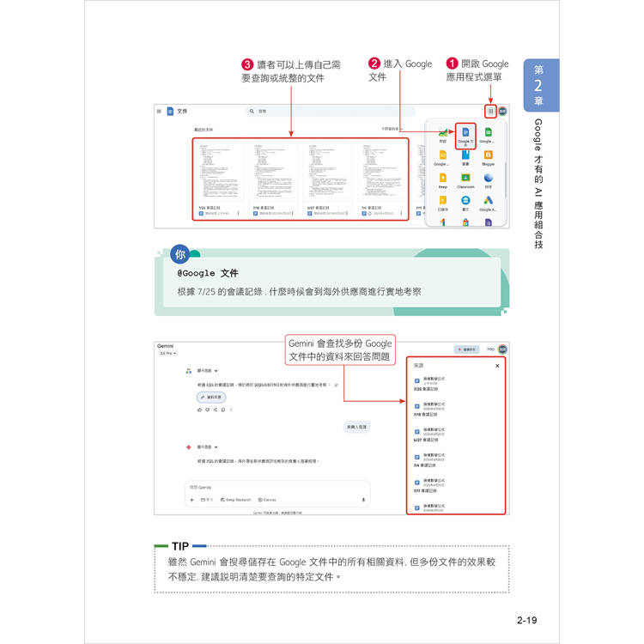
Task: Open the 7/18 meeting record thumbnail
Action: 273,172
